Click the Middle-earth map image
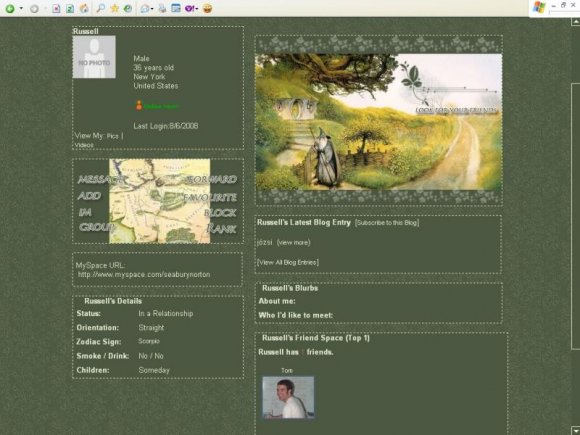Image resolution: width=580 pixels, height=435 pixels. 159,201
